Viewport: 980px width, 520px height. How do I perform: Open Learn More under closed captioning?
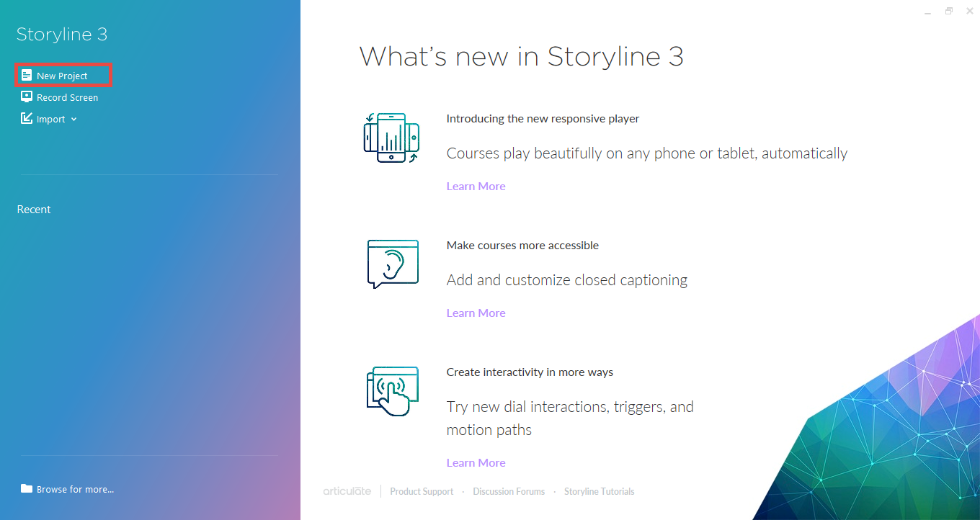(476, 313)
